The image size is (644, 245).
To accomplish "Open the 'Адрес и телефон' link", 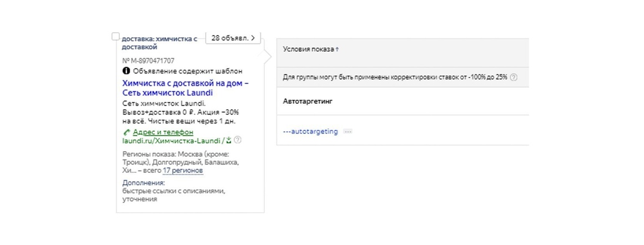I will click(x=163, y=132).
